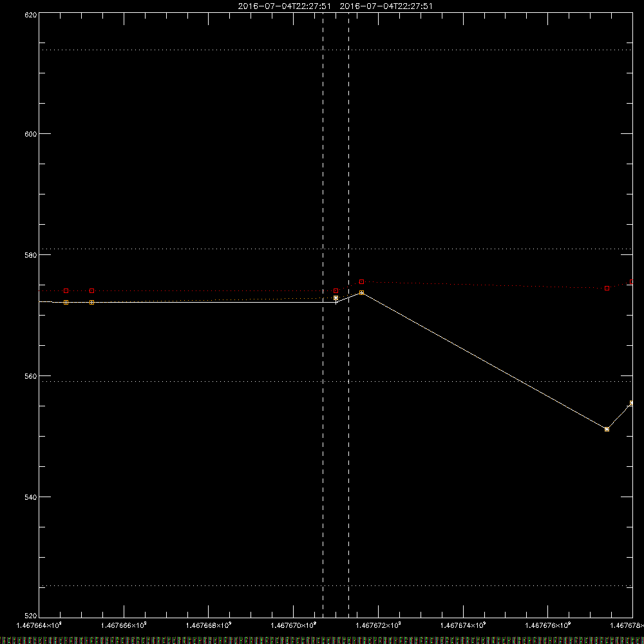This screenshot has height=644, width=644.
Task: Click the dotted horizontal threshold line near 525
Action: click(336, 585)
